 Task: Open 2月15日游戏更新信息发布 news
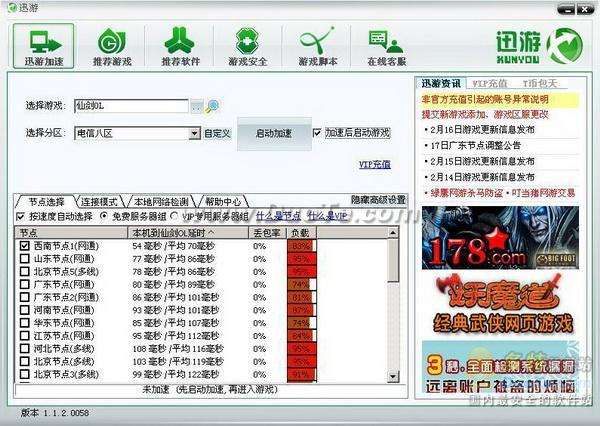482,161
